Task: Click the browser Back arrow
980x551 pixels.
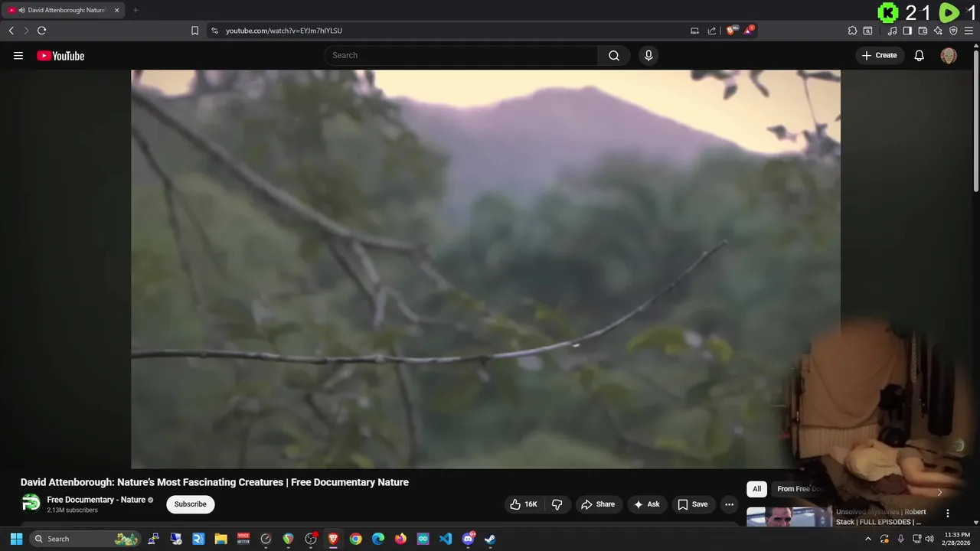Action: pos(11,31)
